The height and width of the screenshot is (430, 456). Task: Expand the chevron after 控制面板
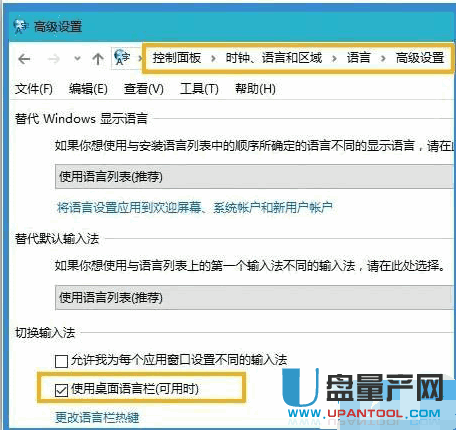coord(213,59)
